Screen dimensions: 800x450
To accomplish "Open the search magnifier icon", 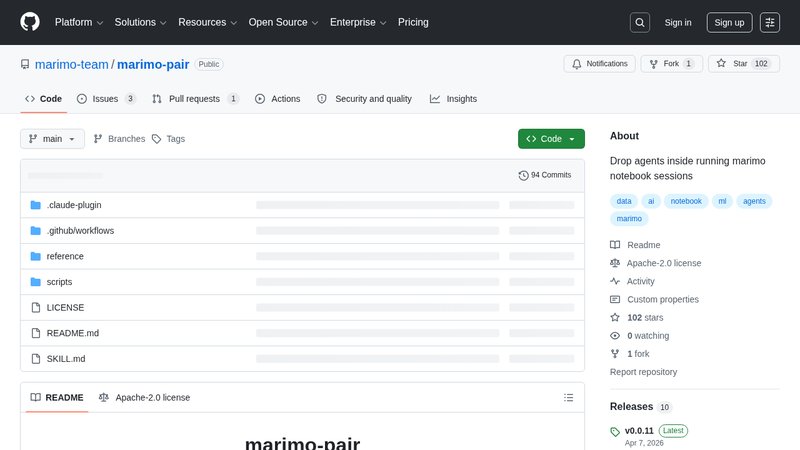I will (640, 22).
